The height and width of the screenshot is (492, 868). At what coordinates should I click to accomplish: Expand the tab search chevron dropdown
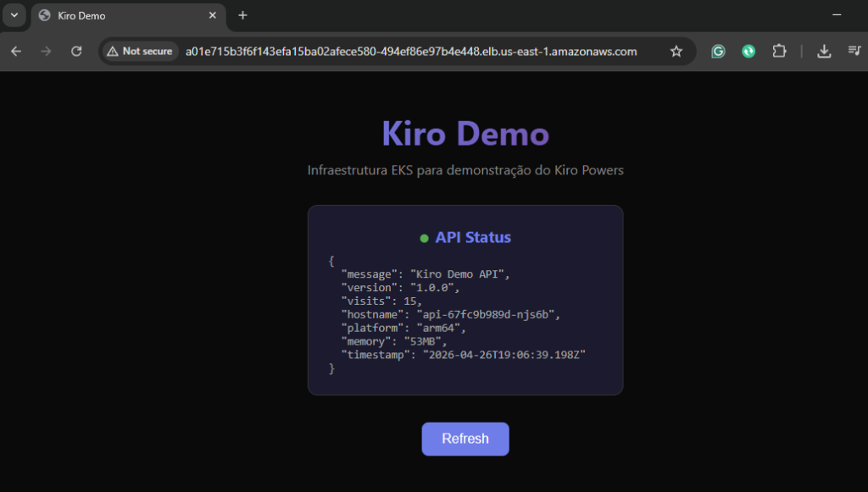tap(14, 15)
